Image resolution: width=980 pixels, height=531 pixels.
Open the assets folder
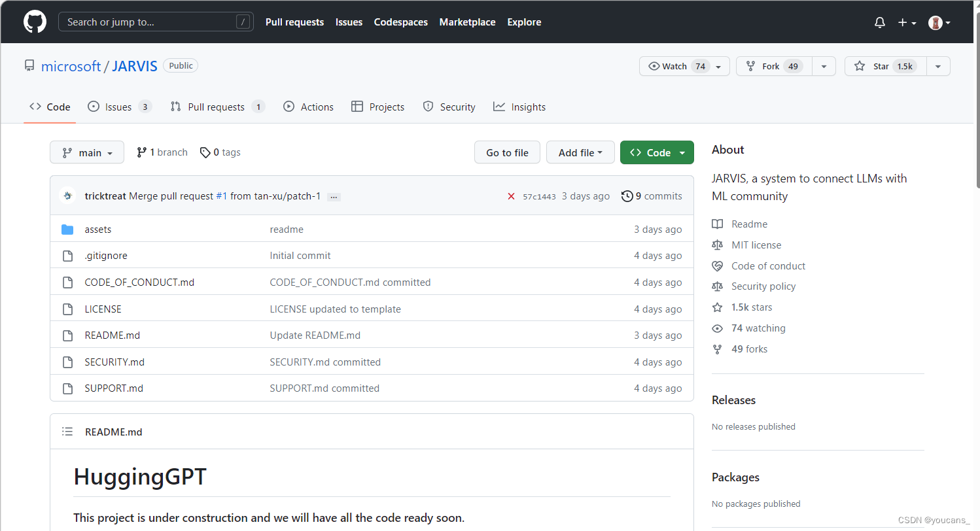click(98, 230)
